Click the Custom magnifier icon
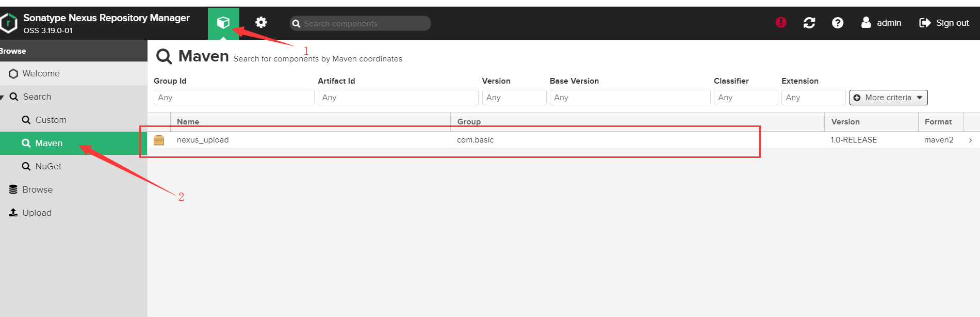This screenshot has width=980, height=317. [26, 120]
